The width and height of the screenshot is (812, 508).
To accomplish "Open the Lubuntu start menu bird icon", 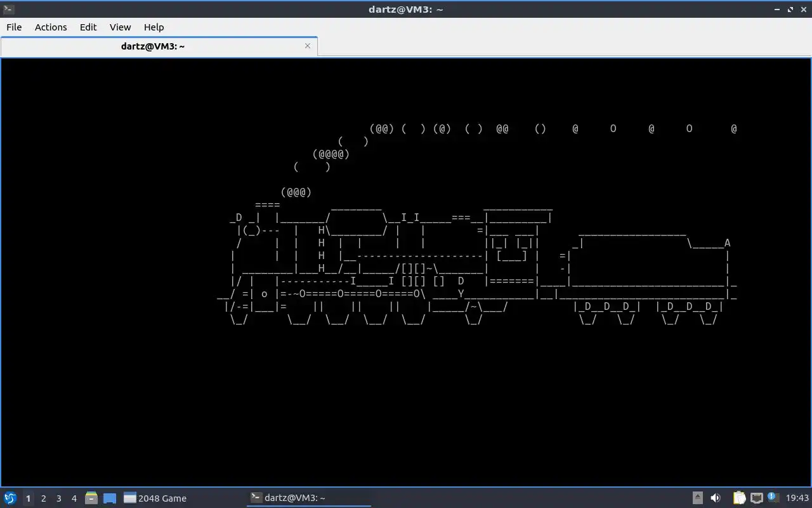I will [10, 498].
